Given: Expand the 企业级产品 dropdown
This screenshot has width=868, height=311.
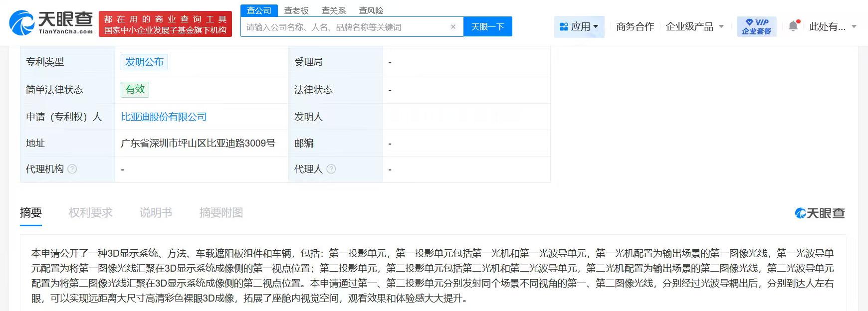Looking at the screenshot, I should 694,26.
